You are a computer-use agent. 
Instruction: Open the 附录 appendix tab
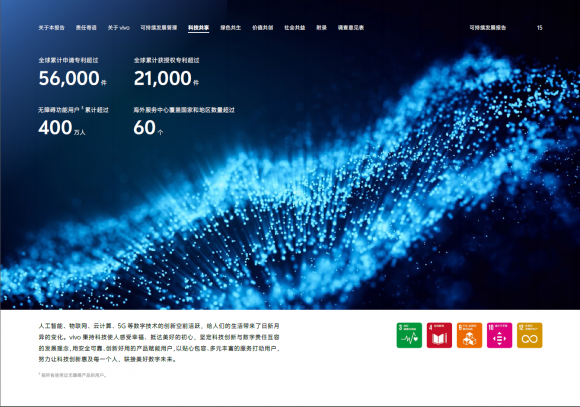tap(321, 28)
